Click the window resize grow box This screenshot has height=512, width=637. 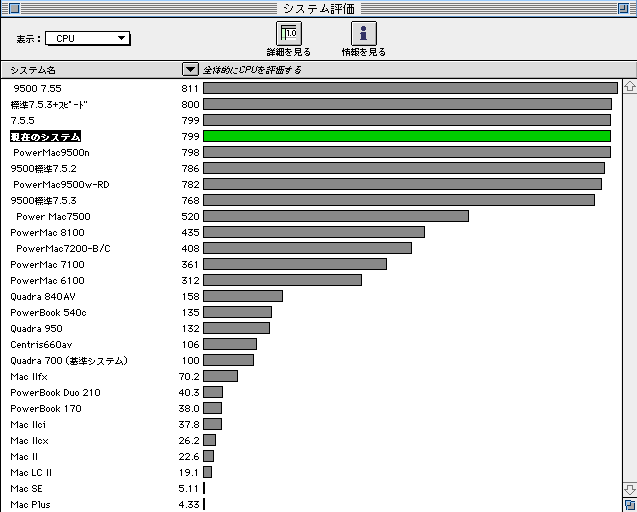(630, 504)
